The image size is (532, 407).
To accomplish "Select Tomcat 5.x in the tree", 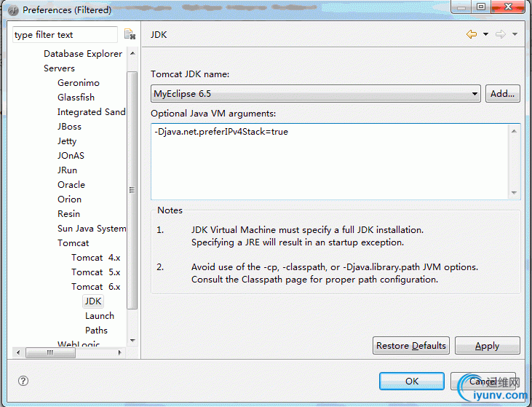I will tap(95, 272).
